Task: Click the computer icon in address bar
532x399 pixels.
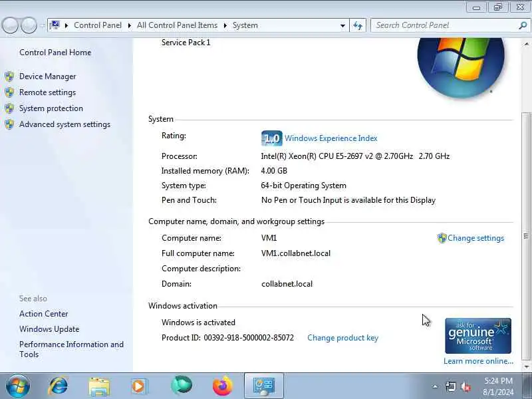Action: 55,25
